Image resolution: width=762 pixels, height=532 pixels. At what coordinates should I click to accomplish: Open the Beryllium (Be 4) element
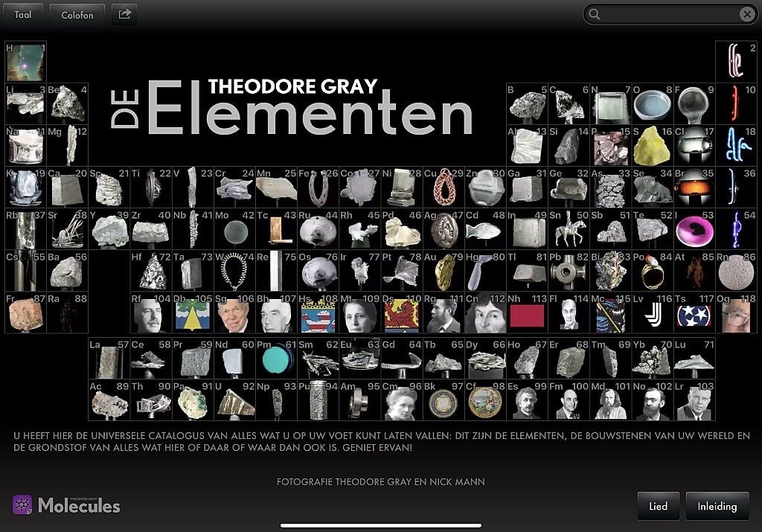[x=68, y=103]
